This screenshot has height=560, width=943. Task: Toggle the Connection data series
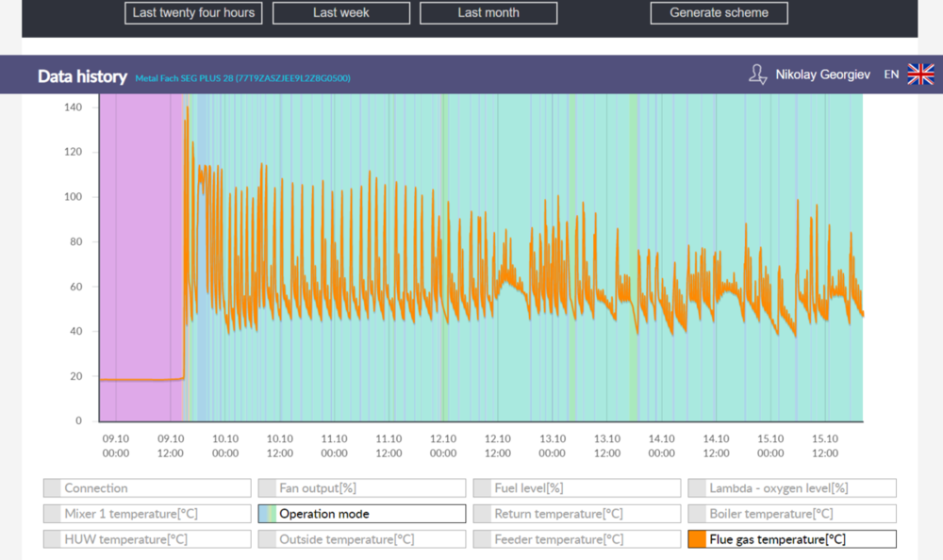[145, 488]
